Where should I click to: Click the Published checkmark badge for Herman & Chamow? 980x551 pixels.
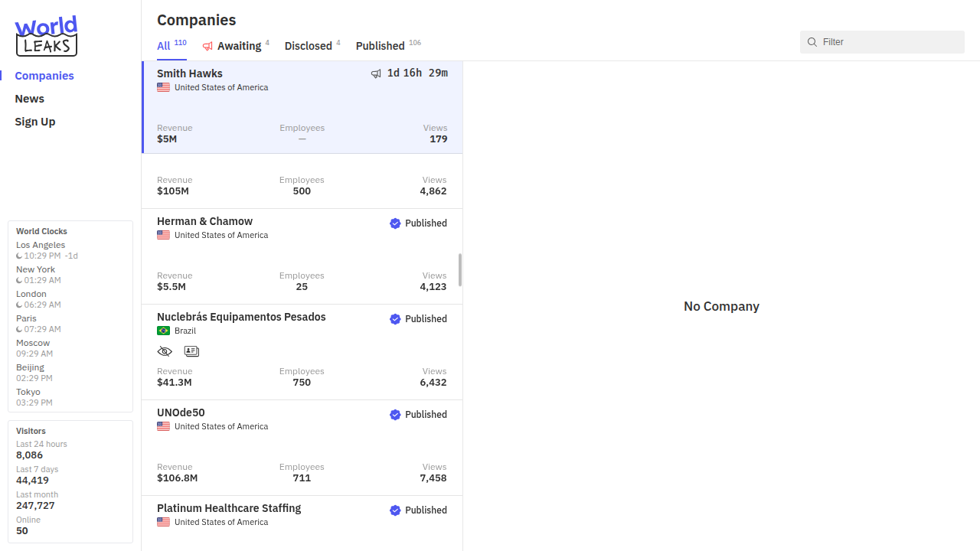click(395, 223)
